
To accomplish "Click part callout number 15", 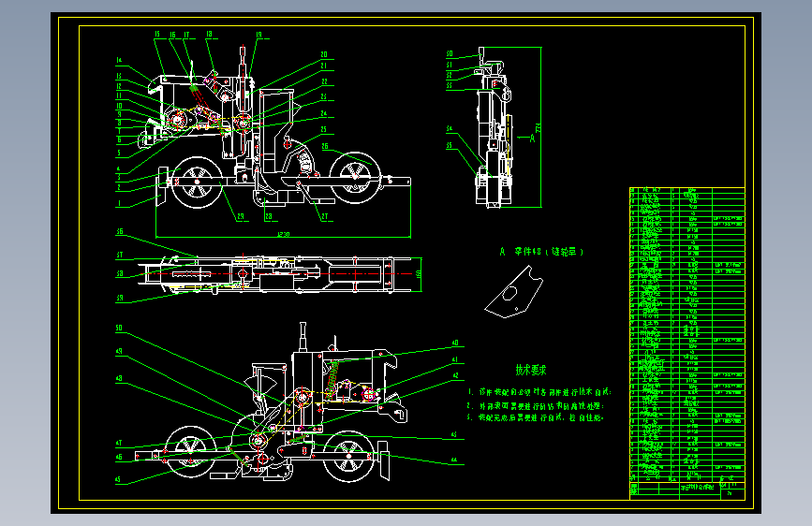I will [157, 35].
